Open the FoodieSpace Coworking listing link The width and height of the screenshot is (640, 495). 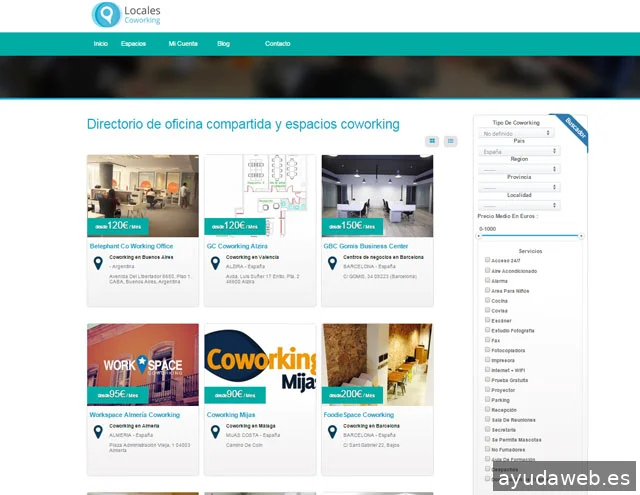358,414
